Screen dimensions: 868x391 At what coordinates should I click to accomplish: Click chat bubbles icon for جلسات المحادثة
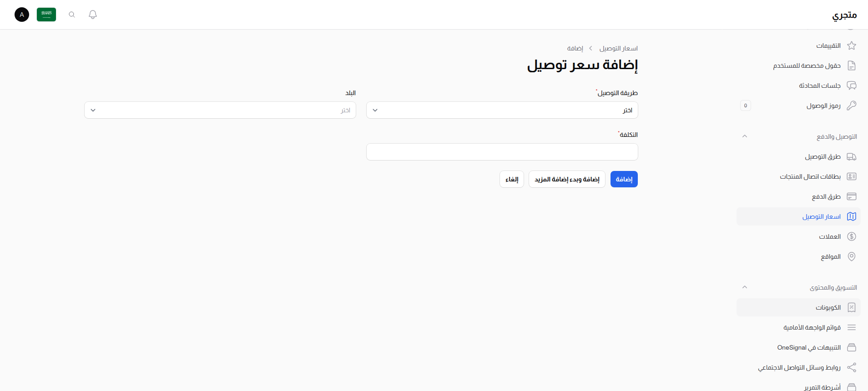[x=852, y=85]
